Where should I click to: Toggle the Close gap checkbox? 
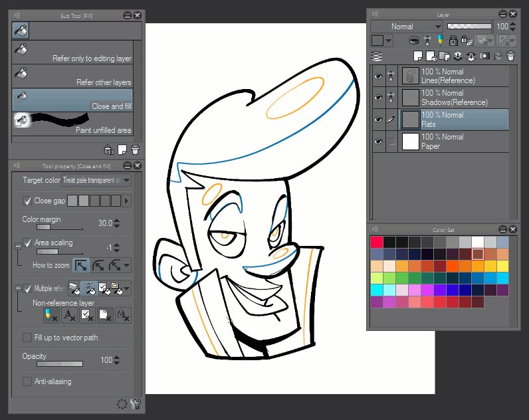click(x=27, y=201)
